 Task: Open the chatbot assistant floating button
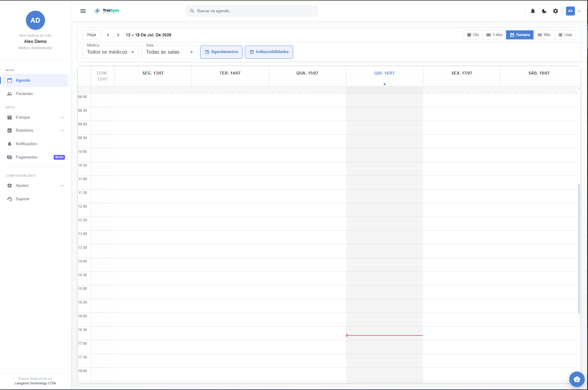577,379
